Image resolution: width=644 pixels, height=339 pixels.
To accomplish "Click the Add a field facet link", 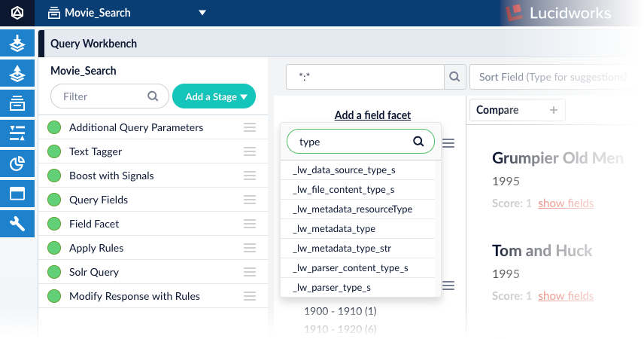I will click(x=372, y=115).
